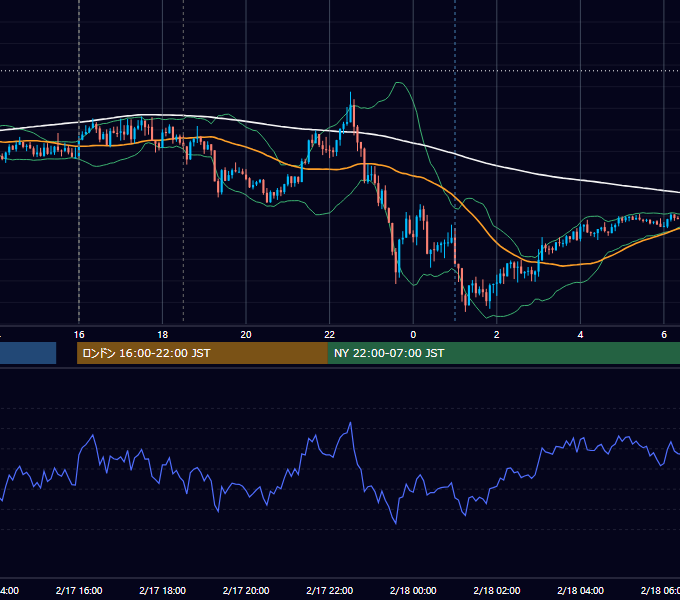680x600 pixels.
Task: Click the 16 hour label on price chart axis
Action: pos(79,335)
